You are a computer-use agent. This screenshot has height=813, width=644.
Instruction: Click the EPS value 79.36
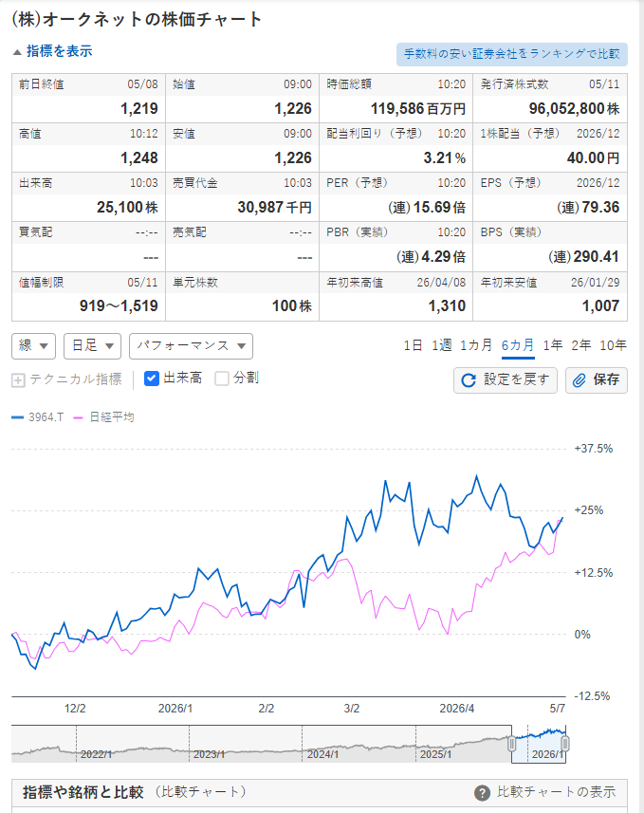click(x=588, y=208)
